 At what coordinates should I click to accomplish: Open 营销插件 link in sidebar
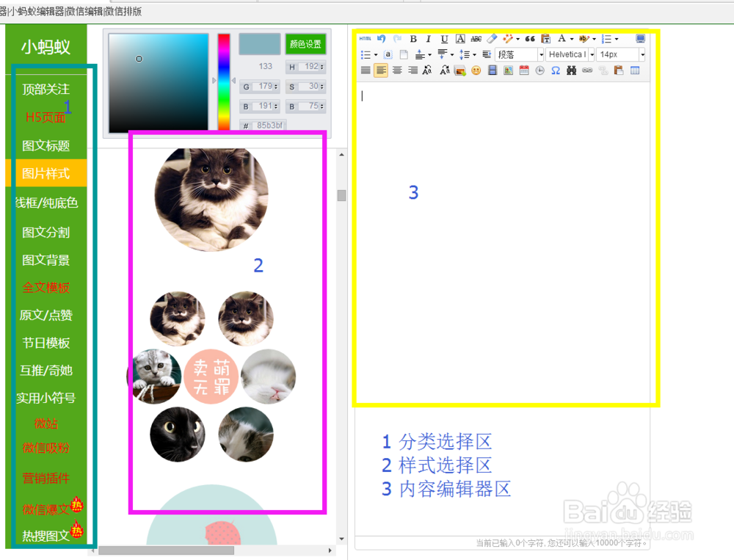46,478
